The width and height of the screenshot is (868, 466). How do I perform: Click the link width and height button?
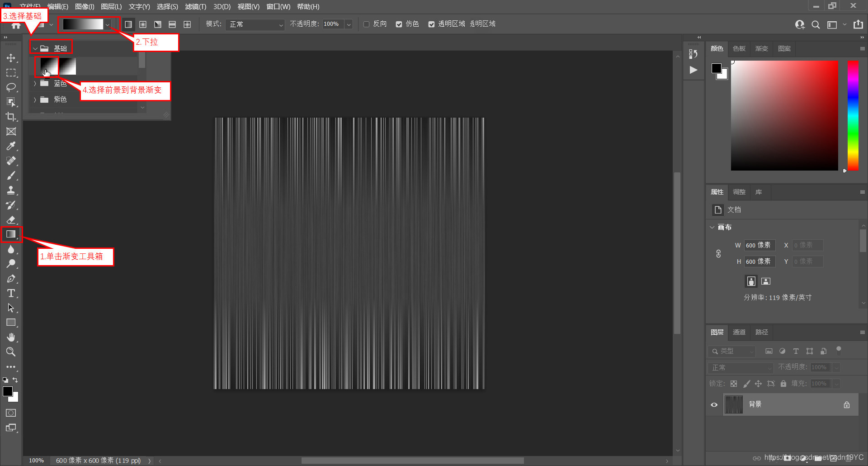[x=718, y=253]
